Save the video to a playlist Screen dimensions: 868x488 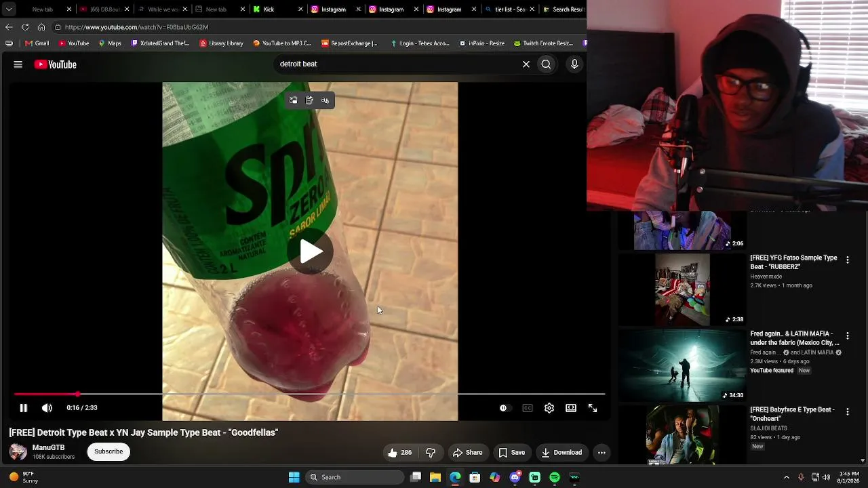512,453
